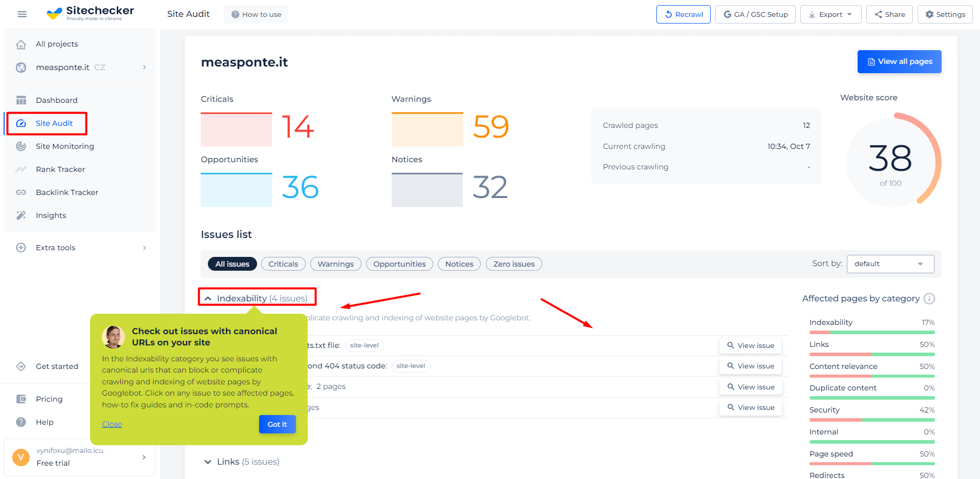Open Rank Tracker from the sidebar

pos(60,169)
